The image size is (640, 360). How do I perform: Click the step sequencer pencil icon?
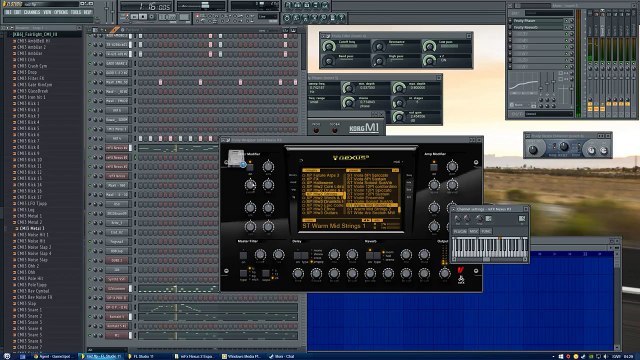pos(115,29)
